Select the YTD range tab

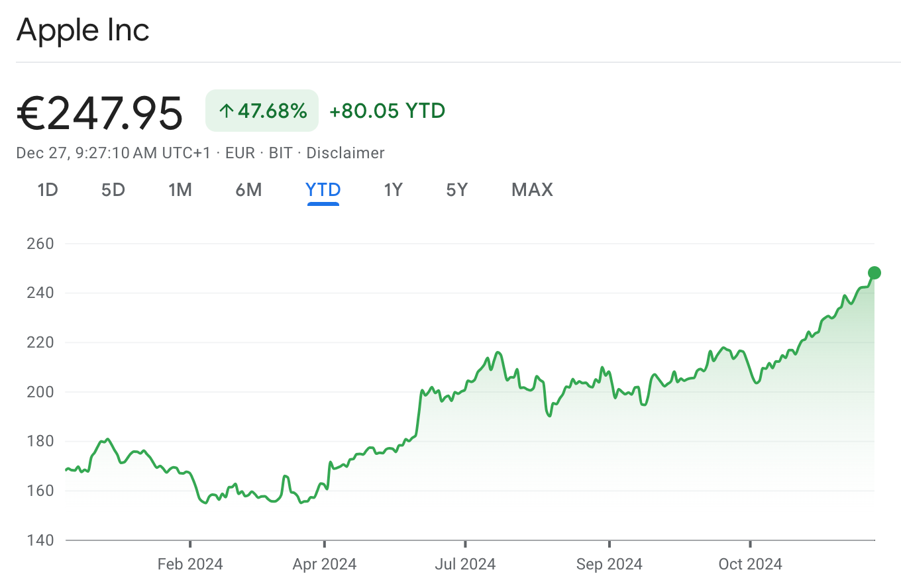(x=323, y=191)
